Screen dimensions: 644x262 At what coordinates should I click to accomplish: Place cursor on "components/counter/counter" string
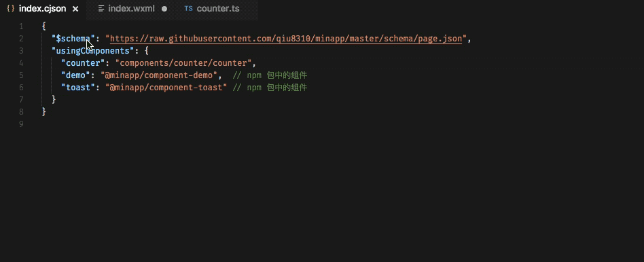tap(183, 63)
